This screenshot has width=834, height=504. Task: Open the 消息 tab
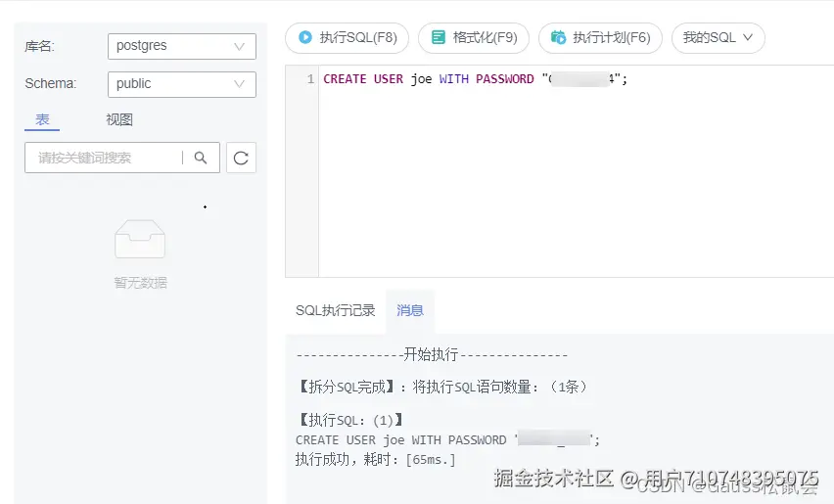[409, 310]
